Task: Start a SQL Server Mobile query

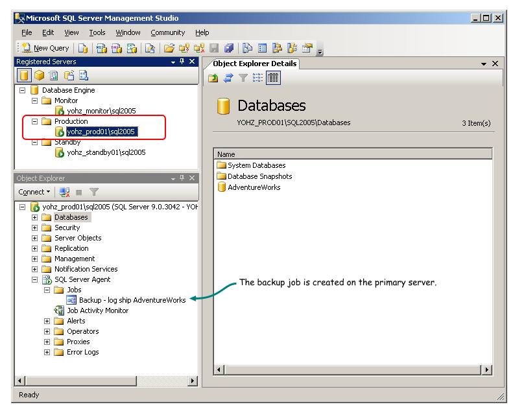Action: click(x=150, y=49)
